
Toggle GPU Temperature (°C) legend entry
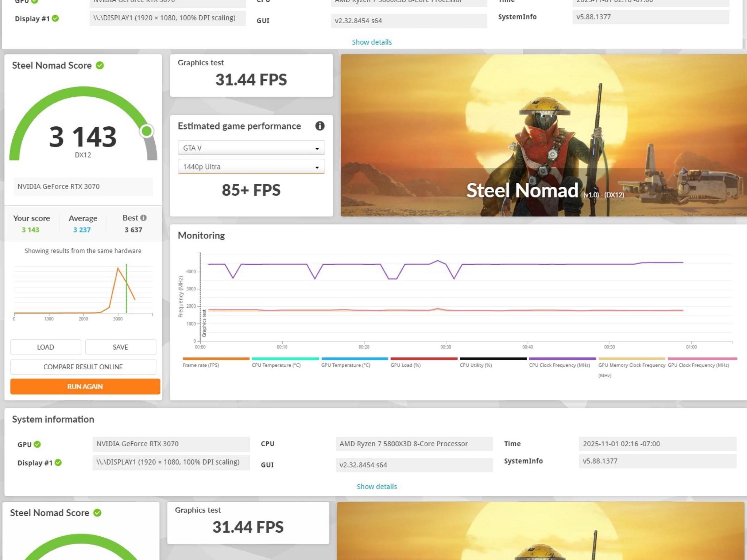pos(355,362)
